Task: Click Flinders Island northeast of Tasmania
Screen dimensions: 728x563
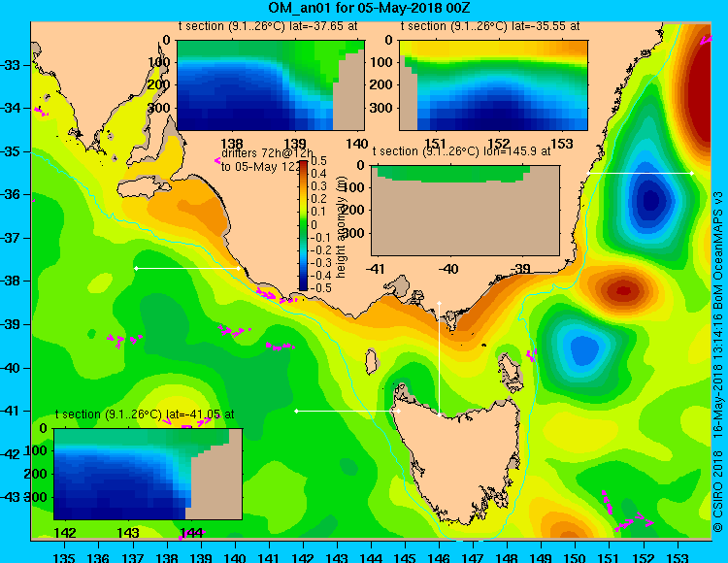Action: [510, 373]
